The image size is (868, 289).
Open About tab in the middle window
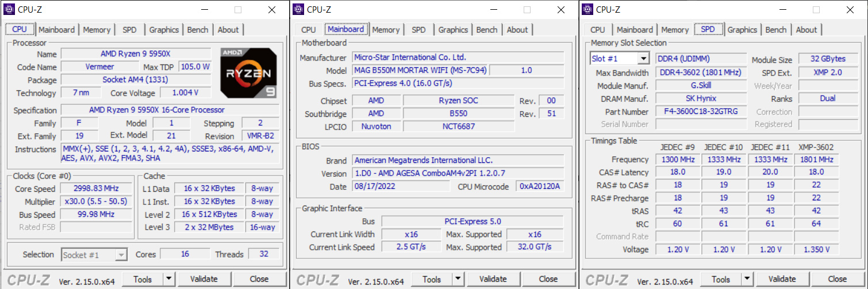coord(517,30)
